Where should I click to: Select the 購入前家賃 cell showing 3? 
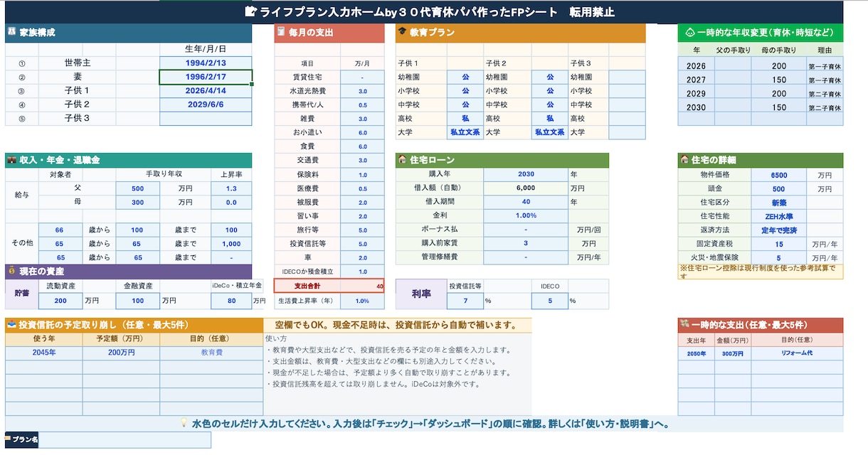point(526,243)
